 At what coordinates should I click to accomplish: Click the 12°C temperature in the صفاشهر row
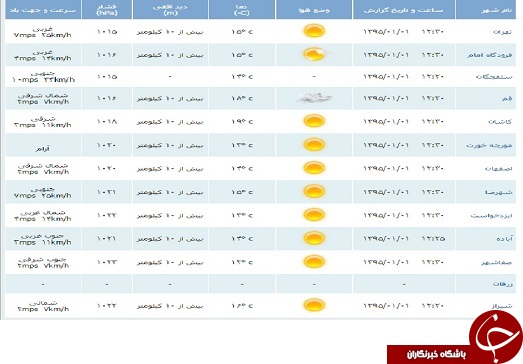click(242, 262)
